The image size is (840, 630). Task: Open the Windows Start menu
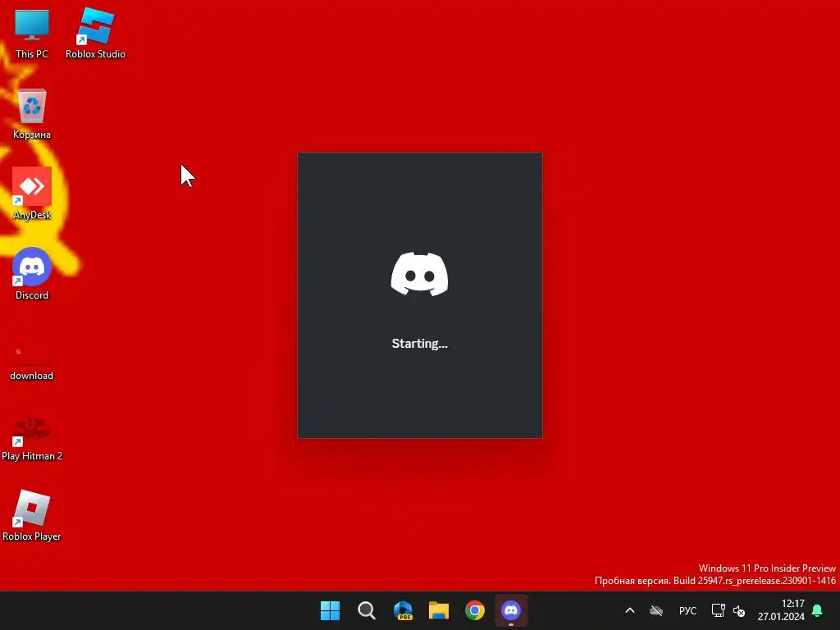click(330, 610)
